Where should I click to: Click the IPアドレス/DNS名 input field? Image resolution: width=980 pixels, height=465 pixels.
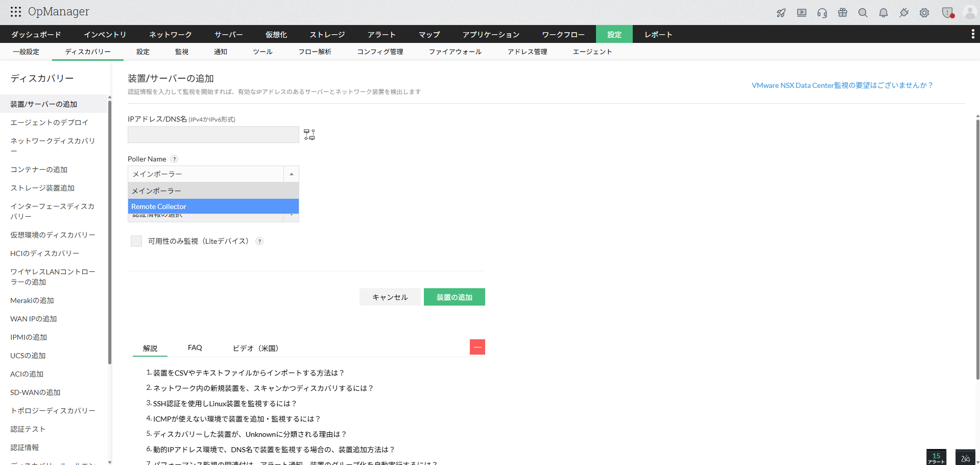213,134
